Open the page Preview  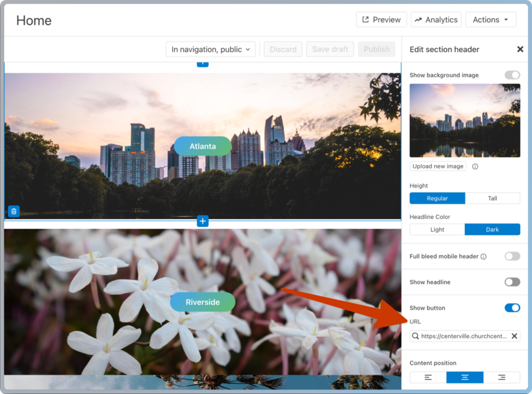381,20
